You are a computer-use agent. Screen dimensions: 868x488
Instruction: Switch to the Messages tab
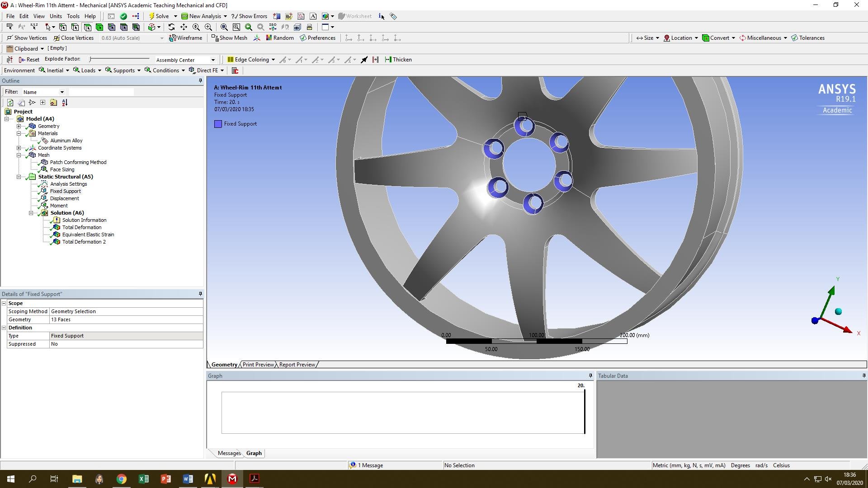coord(229,453)
